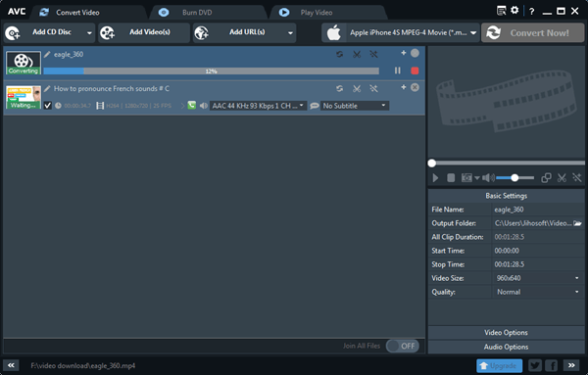Click the refresh icon on French sounds row
The height and width of the screenshot is (375, 588).
click(339, 88)
